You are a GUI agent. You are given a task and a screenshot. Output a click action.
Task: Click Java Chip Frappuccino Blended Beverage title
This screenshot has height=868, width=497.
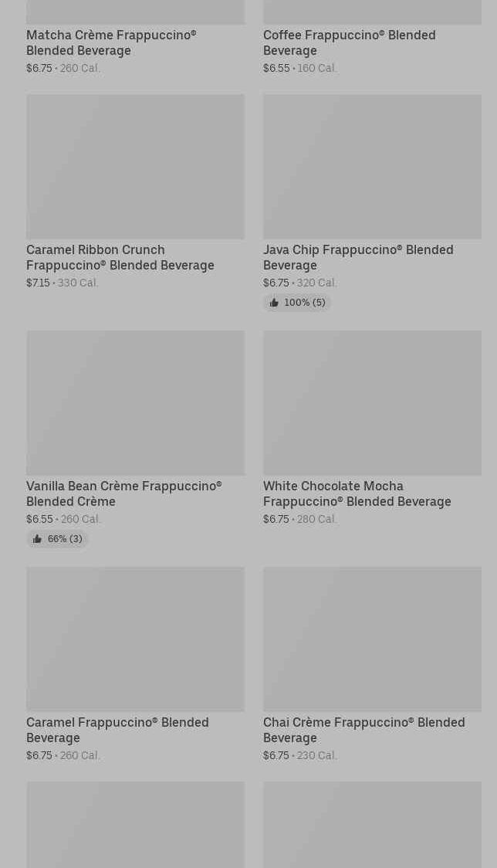coord(358,257)
